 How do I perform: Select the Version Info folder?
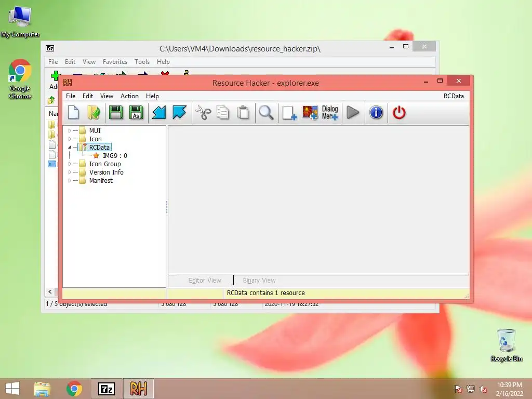coord(106,172)
